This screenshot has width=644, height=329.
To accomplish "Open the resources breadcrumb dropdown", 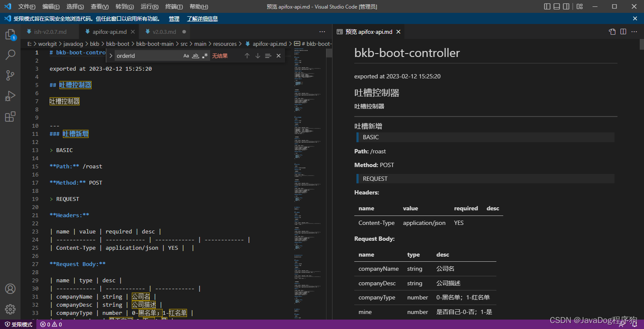I will (x=225, y=44).
